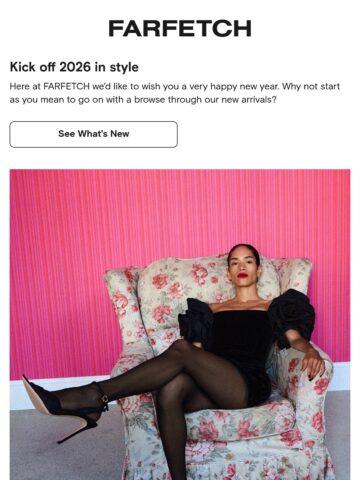
Task: Click the ankle strap buckle on shoe
Action: click(x=105, y=399)
